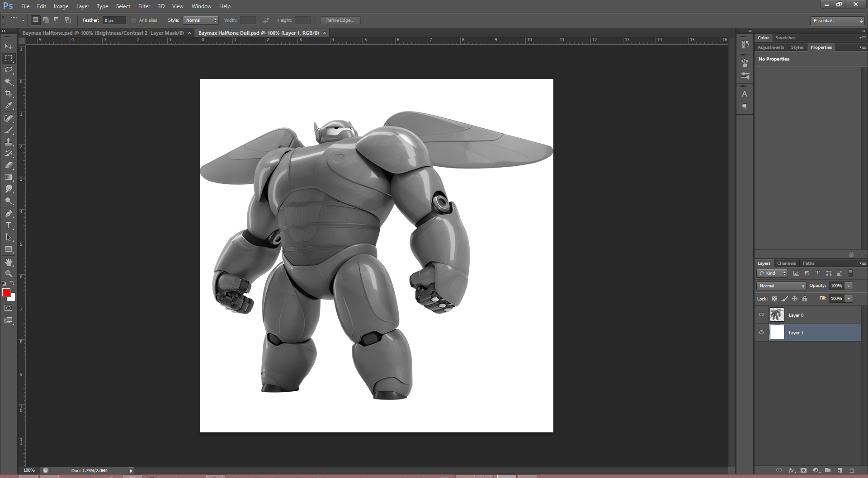Select the Clone Stamp tool

coord(9,142)
